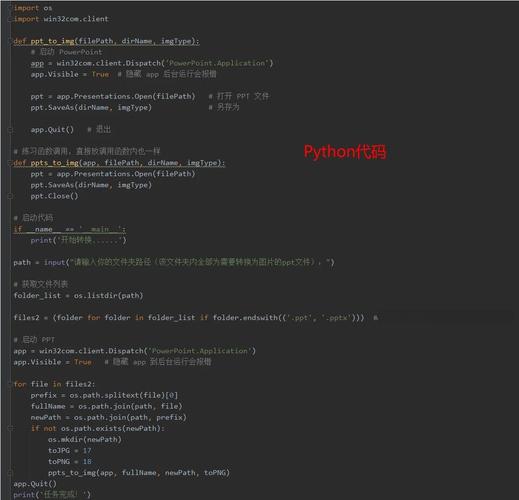519x500 pixels.
Task: Click the '# 启动代码' comment
Action: click(x=33, y=218)
